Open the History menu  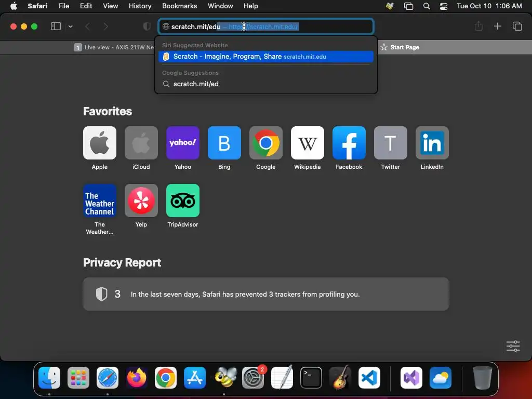pos(140,6)
